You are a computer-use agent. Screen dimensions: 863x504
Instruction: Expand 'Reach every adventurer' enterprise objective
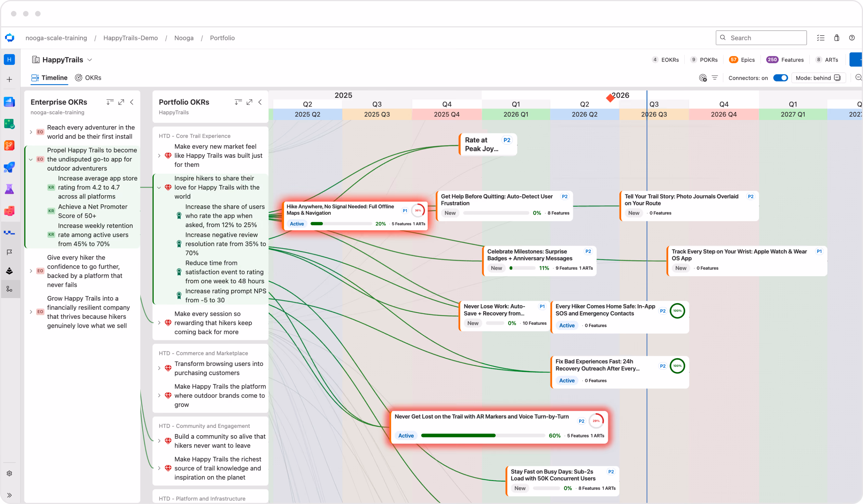pos(31,132)
